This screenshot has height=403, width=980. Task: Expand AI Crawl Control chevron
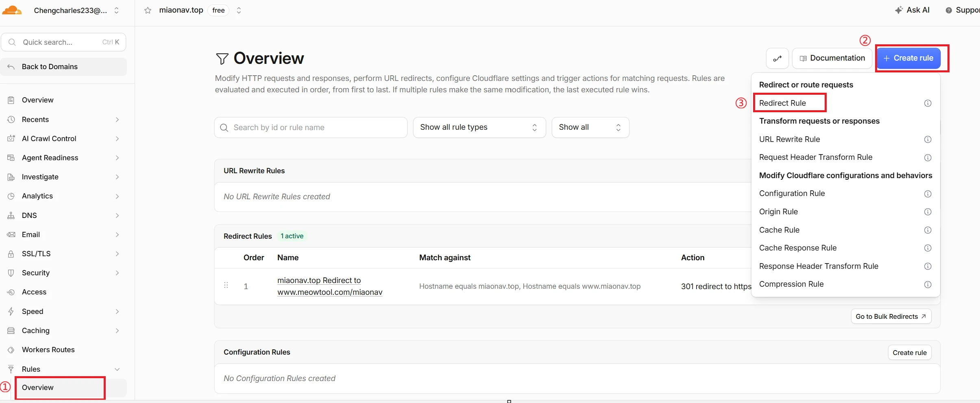117,139
